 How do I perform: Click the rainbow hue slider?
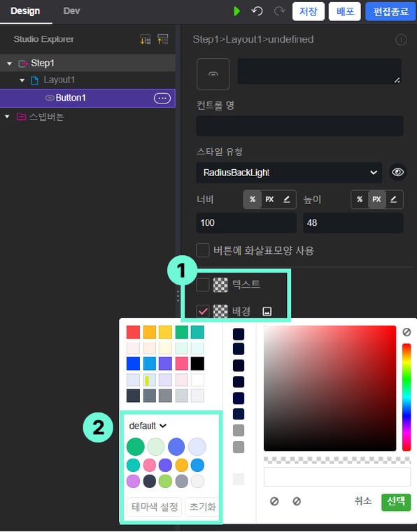407,397
